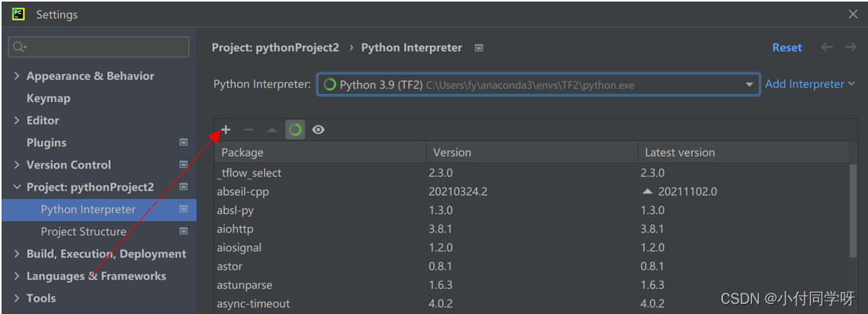Screen dimensions: 868x314
Task: Expand the Version Control section
Action: (x=16, y=164)
